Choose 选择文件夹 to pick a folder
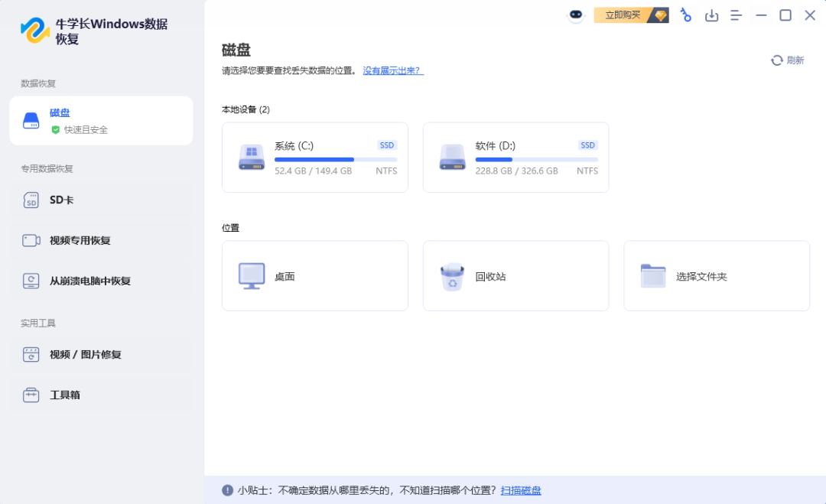 coord(716,275)
